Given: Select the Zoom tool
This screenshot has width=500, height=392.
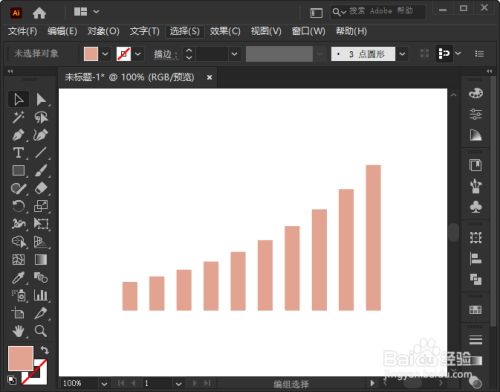Looking at the screenshot, I should click(x=41, y=331).
